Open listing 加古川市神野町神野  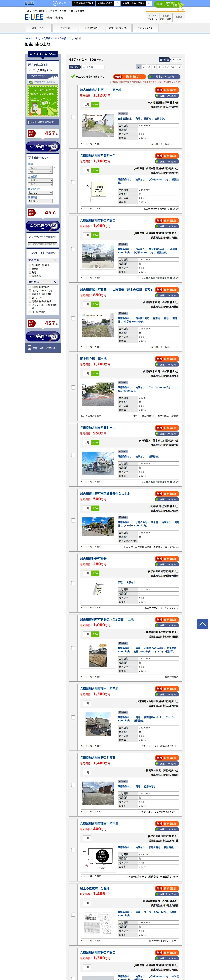click(93, 558)
